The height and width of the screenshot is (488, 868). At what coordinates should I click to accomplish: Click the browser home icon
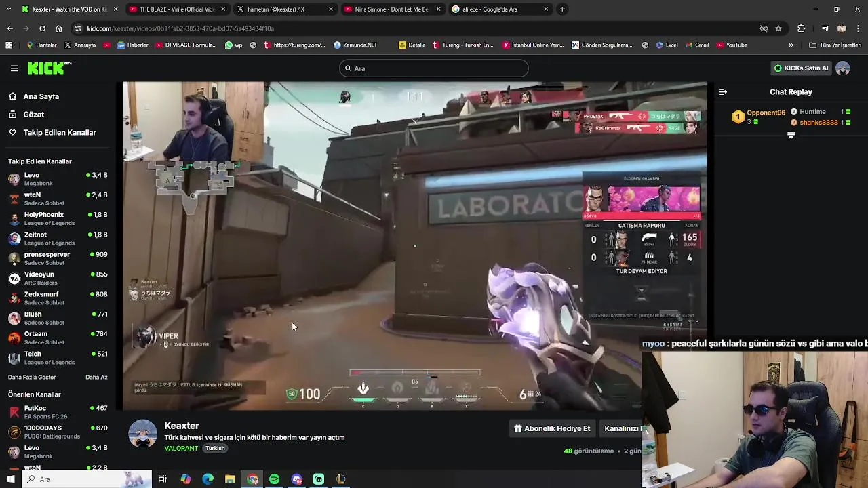click(58, 28)
